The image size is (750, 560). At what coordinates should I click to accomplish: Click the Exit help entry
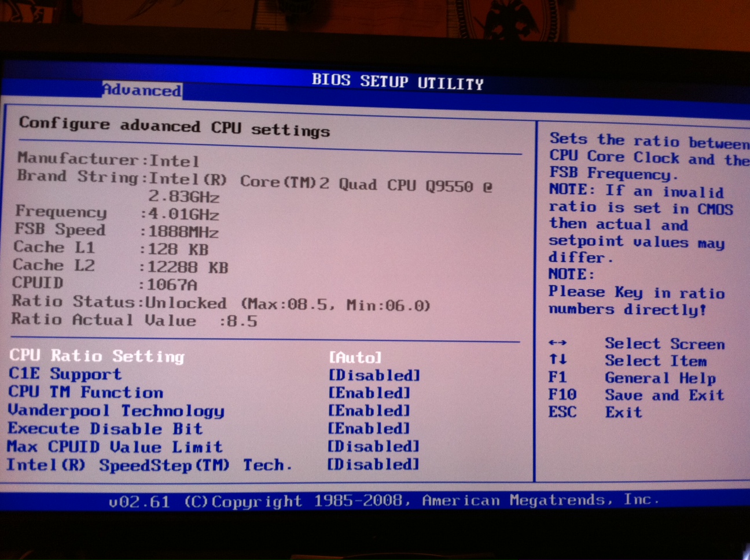624,412
